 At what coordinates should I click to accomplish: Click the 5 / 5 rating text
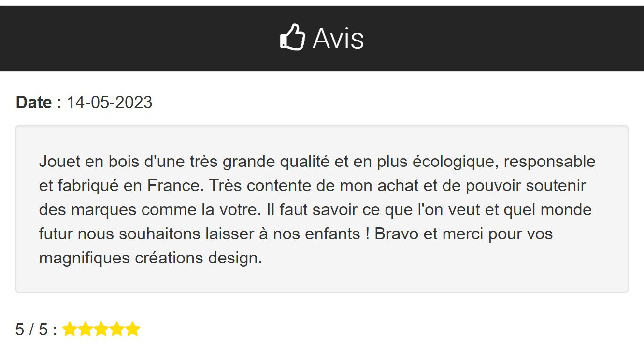coord(32,330)
